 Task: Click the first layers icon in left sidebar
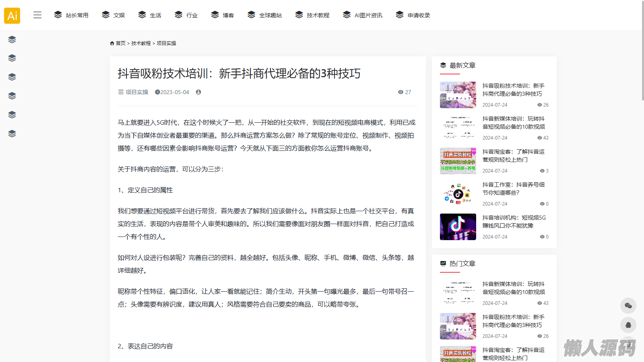point(12,39)
